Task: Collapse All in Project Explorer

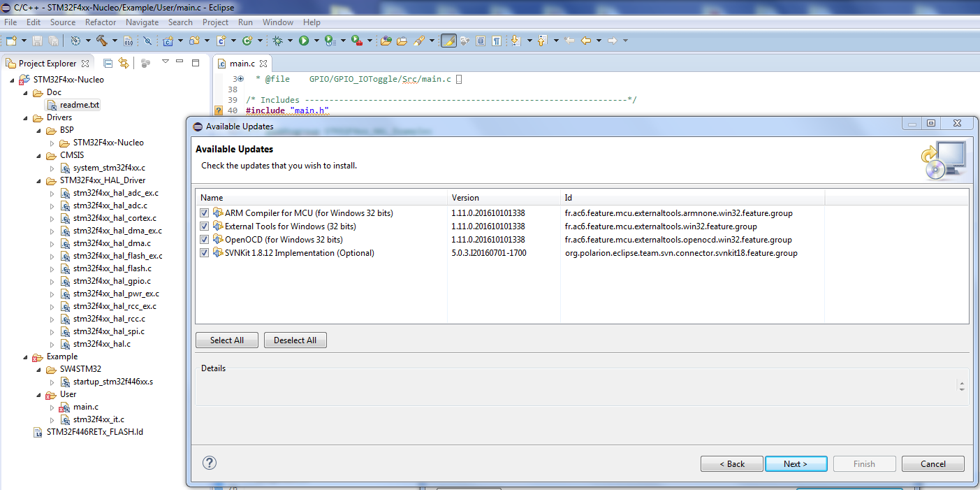Action: (x=108, y=63)
